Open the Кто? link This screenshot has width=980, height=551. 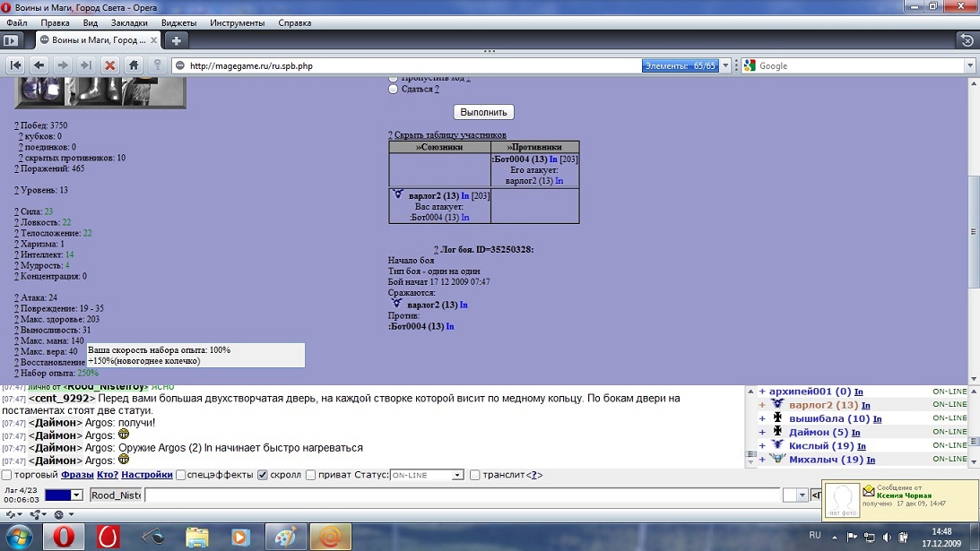108,475
